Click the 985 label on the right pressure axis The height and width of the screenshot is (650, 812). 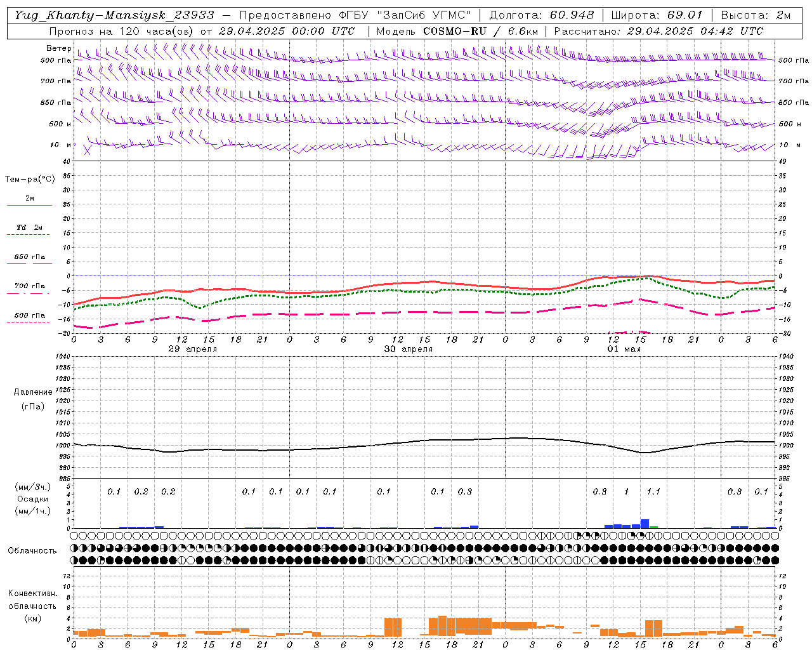(x=785, y=479)
